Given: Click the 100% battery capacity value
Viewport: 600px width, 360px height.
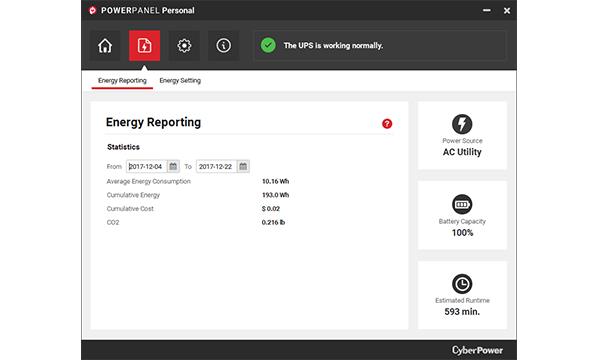Looking at the screenshot, I should 462,233.
